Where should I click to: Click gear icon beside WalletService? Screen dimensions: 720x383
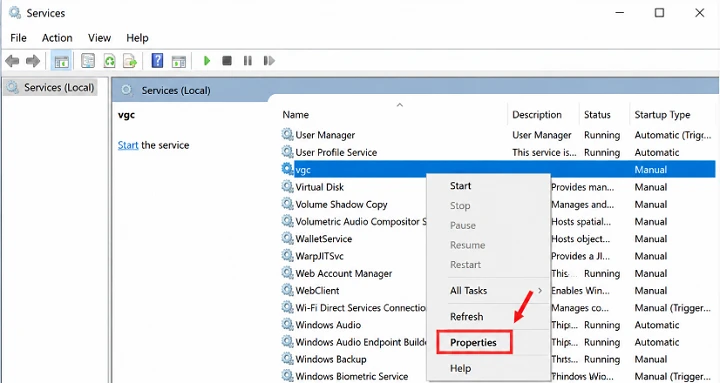pos(287,238)
